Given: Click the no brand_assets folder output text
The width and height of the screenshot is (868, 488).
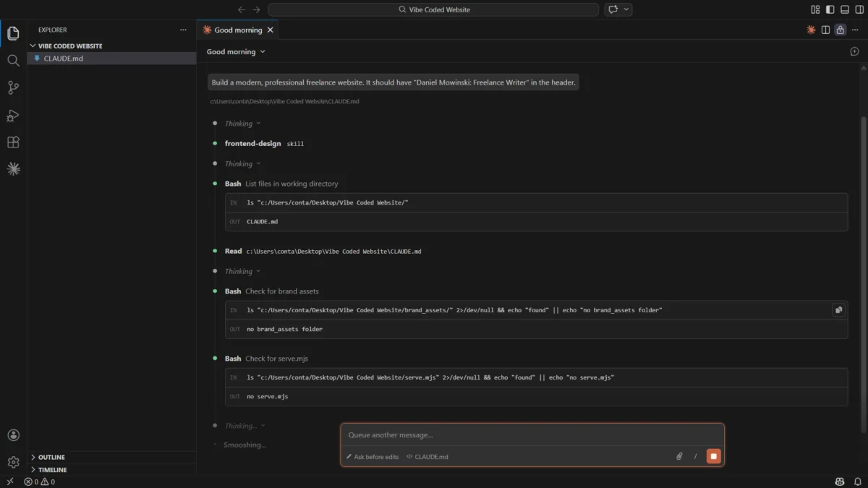Looking at the screenshot, I should (284, 329).
